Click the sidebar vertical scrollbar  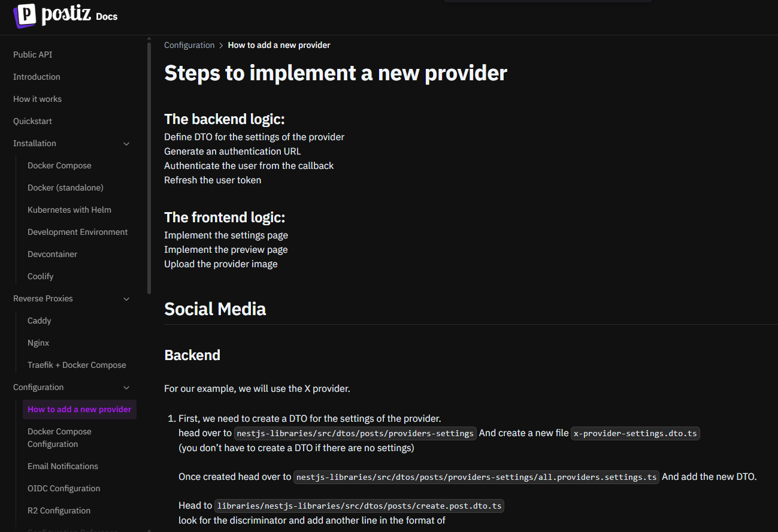(149, 168)
